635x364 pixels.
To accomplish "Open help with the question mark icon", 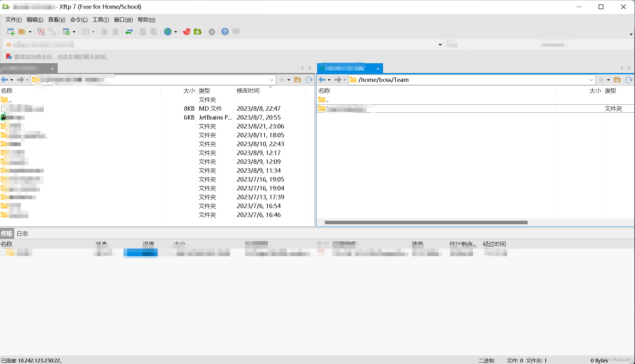I will click(x=225, y=32).
